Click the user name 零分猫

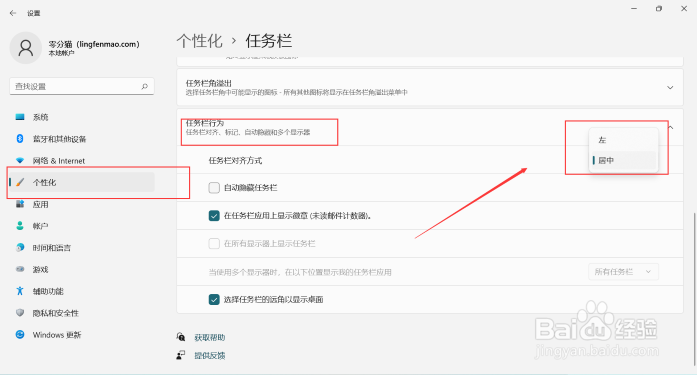[x=94, y=44]
